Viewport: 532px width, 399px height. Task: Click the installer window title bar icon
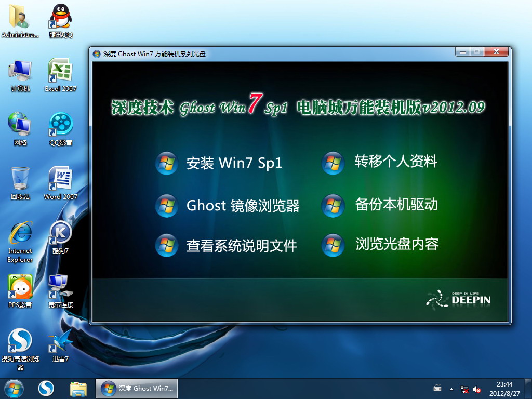pyautogui.click(x=97, y=54)
